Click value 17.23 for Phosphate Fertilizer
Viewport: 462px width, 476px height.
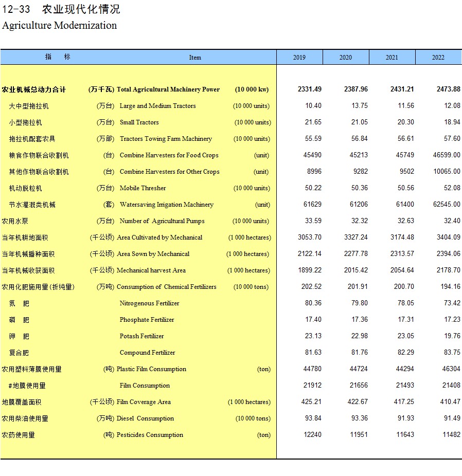point(452,319)
